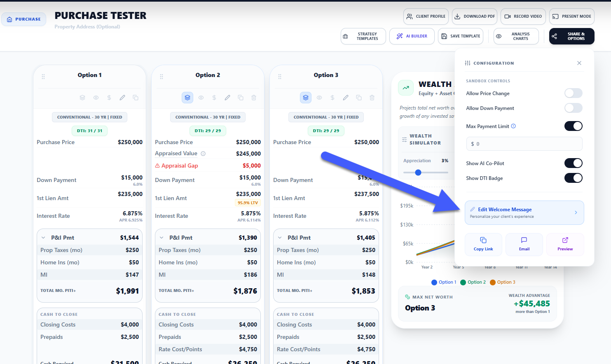Grab the drag handle of Option 1
This screenshot has height=364, width=611.
pyautogui.click(x=43, y=77)
